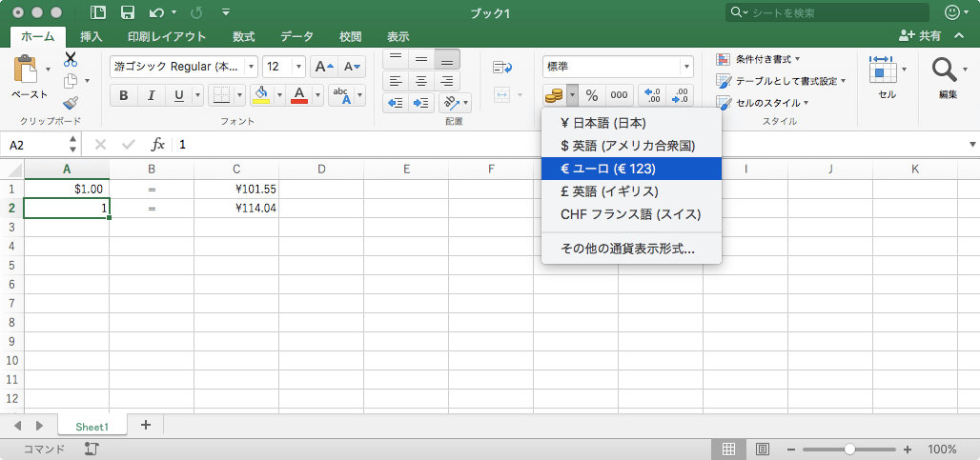Click the currency coins icon

tap(555, 95)
